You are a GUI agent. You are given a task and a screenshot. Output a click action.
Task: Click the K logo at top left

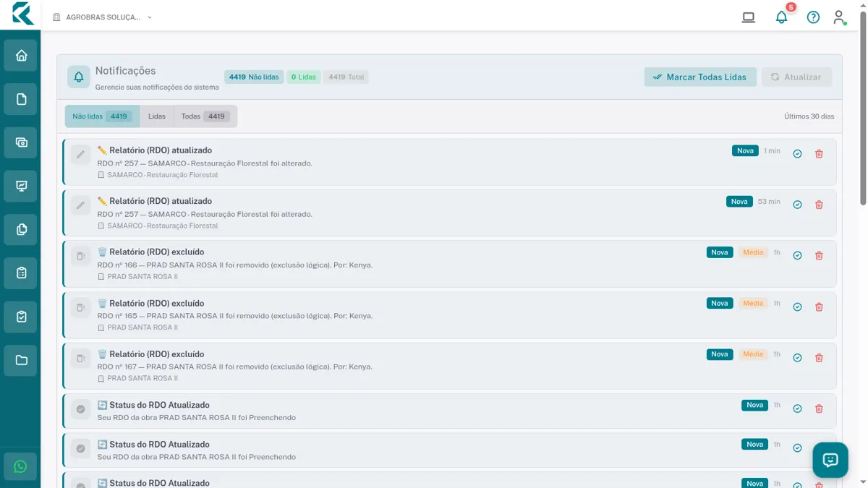pyautogui.click(x=22, y=14)
